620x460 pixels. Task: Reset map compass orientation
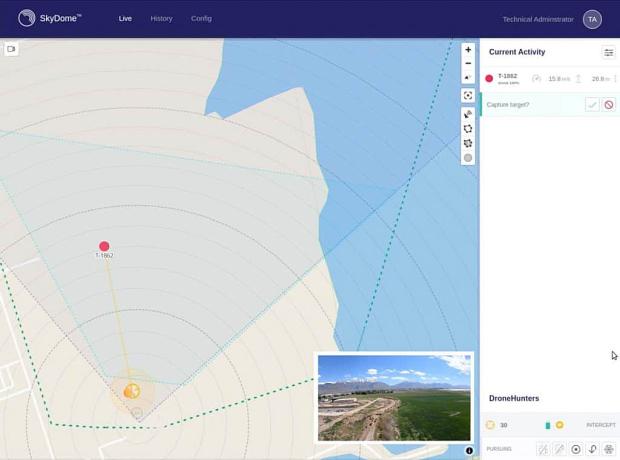(x=468, y=77)
